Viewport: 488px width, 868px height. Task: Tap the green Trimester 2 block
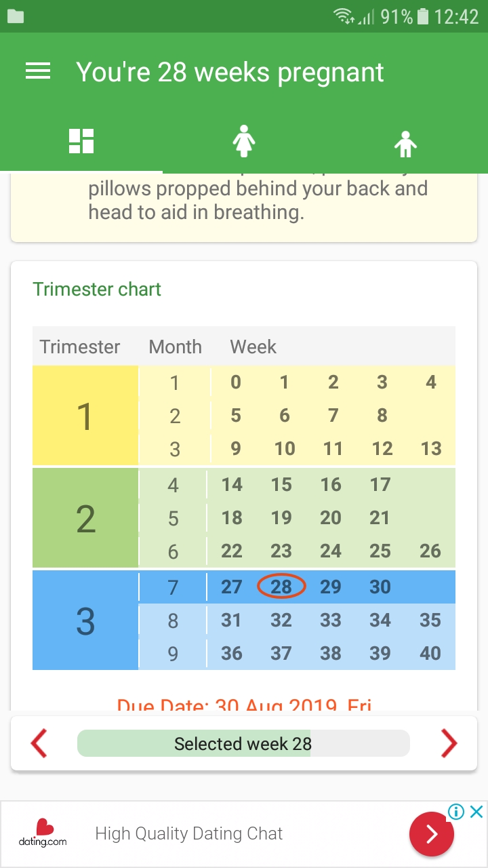point(85,518)
